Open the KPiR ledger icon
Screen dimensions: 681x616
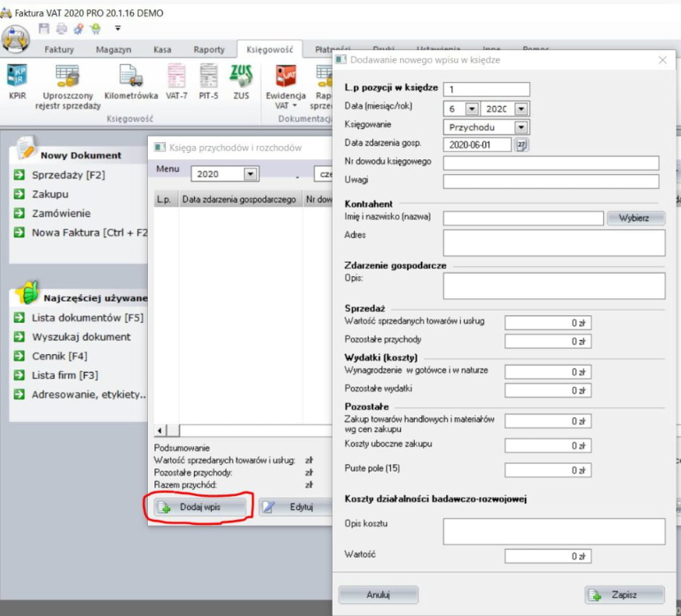coord(17,82)
